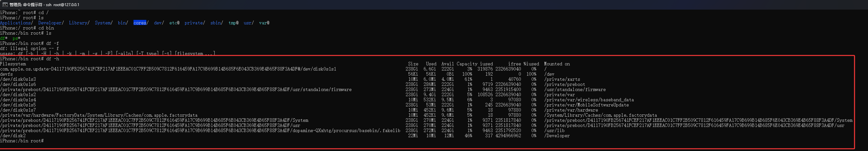Click the 'Size' column header
868x151 pixels.
(413, 64)
